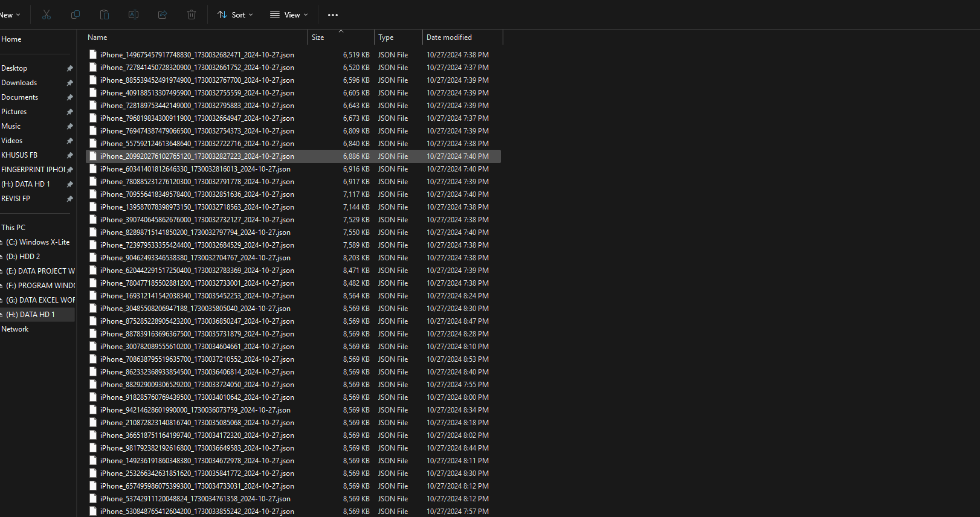
Task: Open Documents in quick access
Action: 20,97
